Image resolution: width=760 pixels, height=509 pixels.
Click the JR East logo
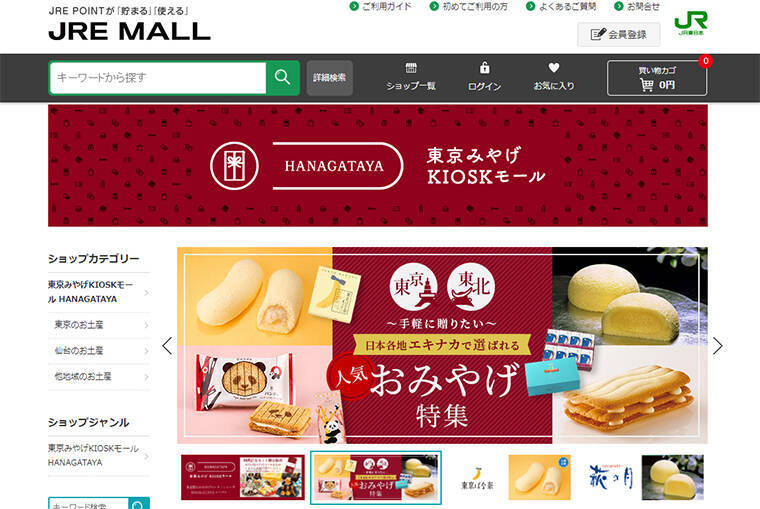tap(691, 23)
